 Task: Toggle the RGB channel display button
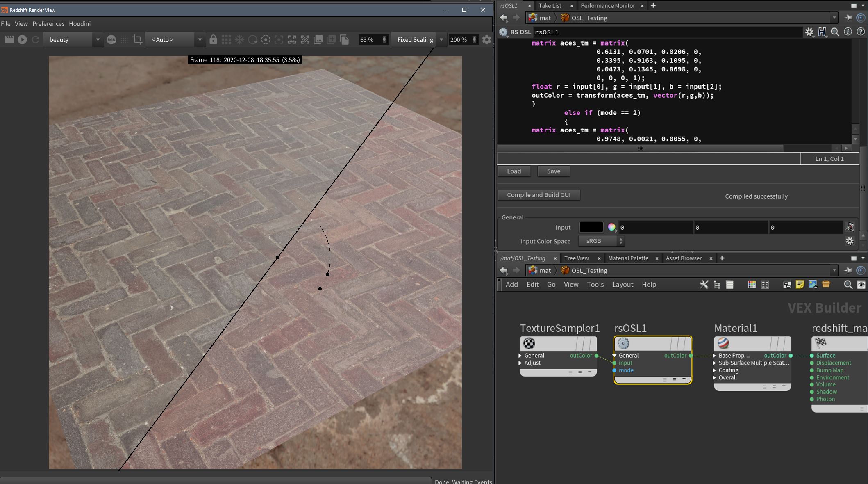111,39
